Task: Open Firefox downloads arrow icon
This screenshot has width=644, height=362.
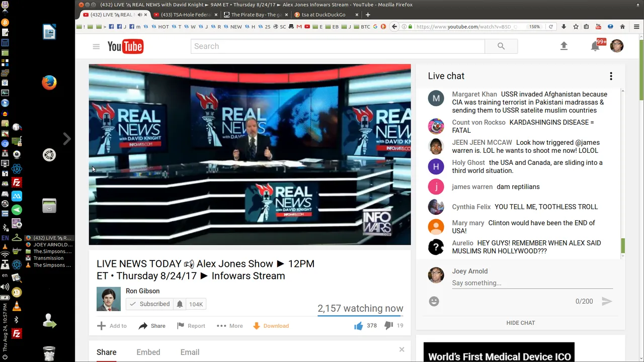Action: [x=564, y=27]
